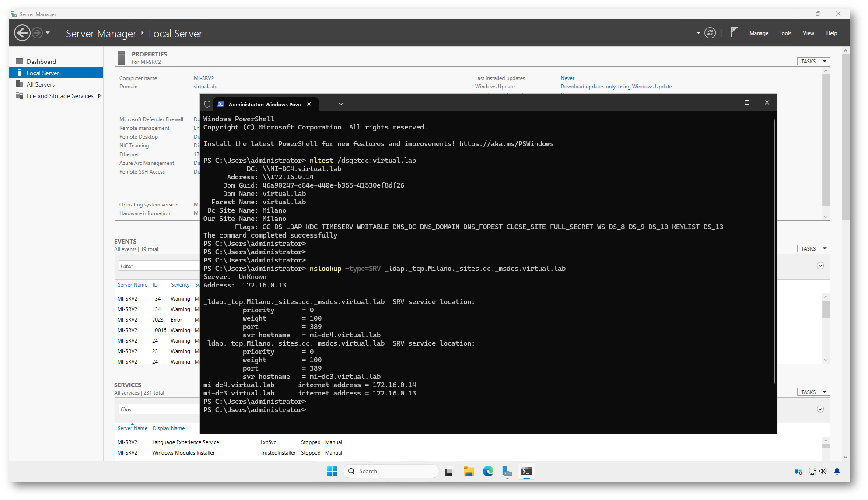Select the event row with ID 10016
This screenshot has width=868, height=500.
157,330
